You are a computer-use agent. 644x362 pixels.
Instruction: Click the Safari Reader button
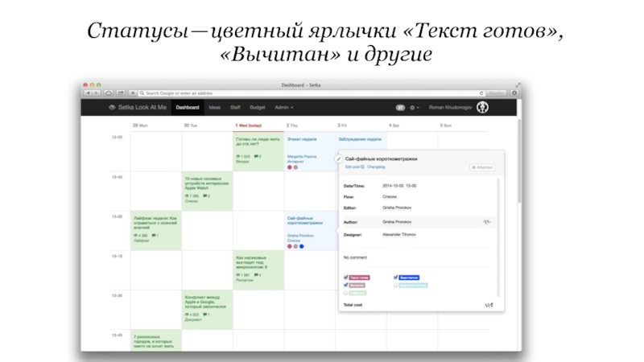coord(496,93)
